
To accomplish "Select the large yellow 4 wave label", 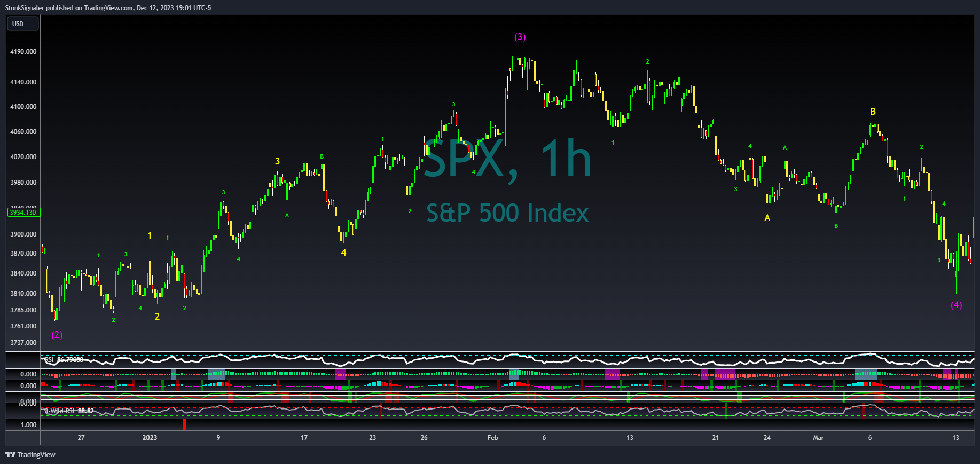I will point(343,253).
